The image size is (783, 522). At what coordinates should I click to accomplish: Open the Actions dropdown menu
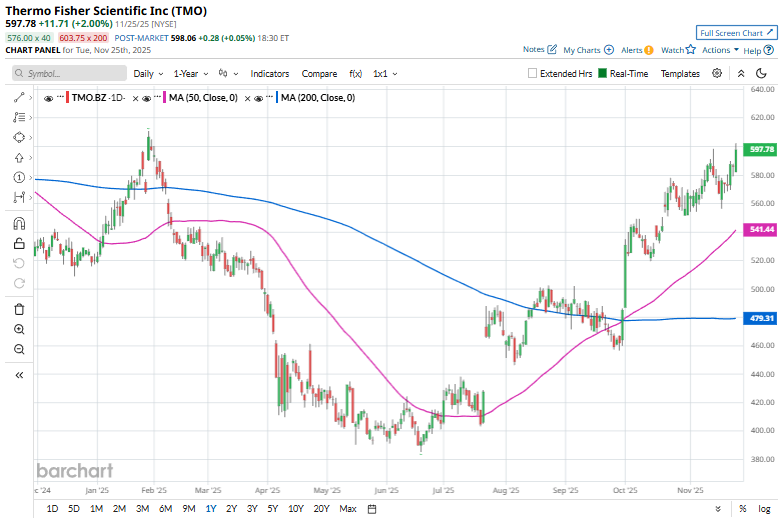[720, 50]
